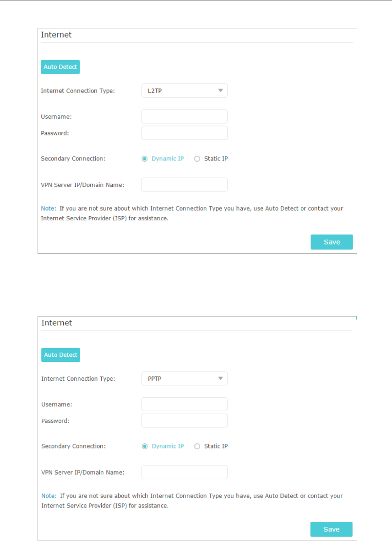Focus the Password field in the PPTP panel
This screenshot has height=541, width=392.
(x=184, y=421)
